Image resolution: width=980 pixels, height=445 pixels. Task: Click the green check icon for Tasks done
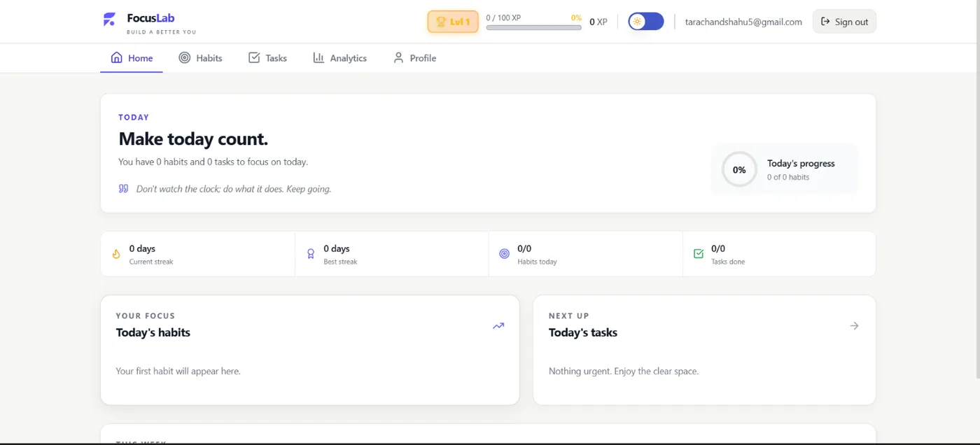[699, 254]
